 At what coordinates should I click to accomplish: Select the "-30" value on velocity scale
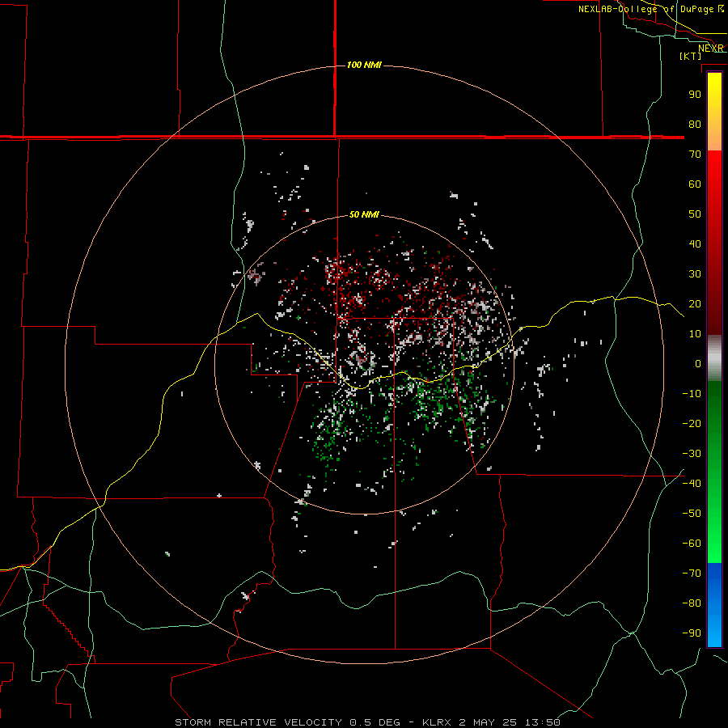(692, 454)
